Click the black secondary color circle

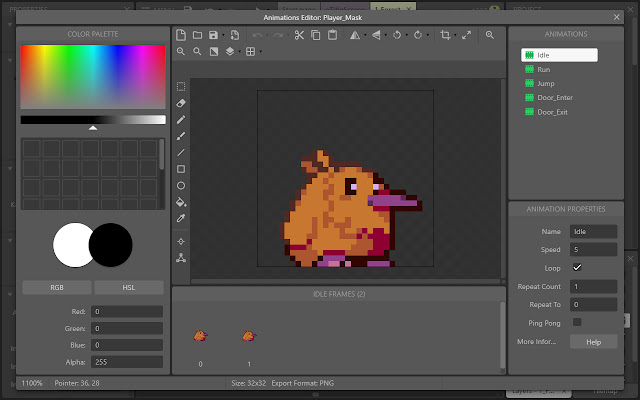pos(111,245)
